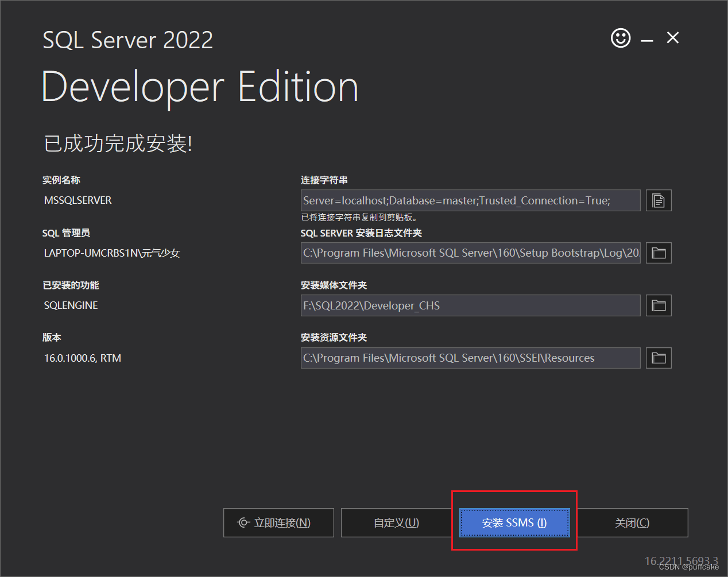Copy the connection string with the copy icon
The width and height of the screenshot is (728, 577).
pyautogui.click(x=659, y=201)
